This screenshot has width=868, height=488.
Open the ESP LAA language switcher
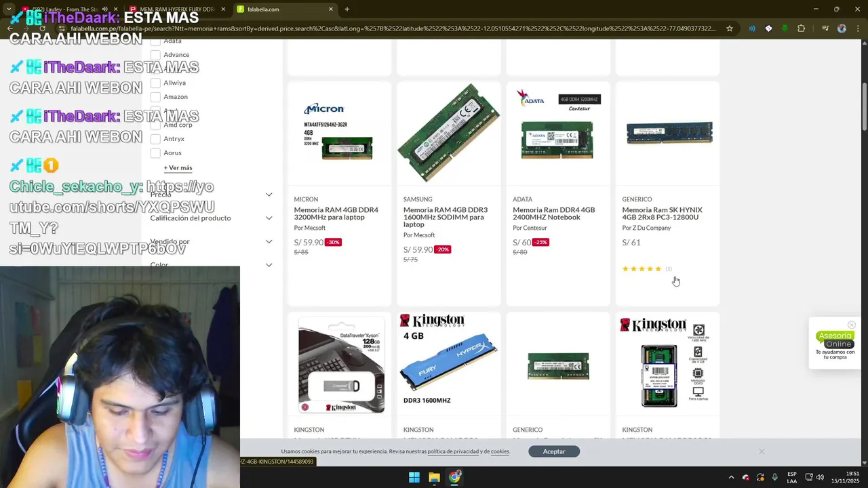[792, 477]
